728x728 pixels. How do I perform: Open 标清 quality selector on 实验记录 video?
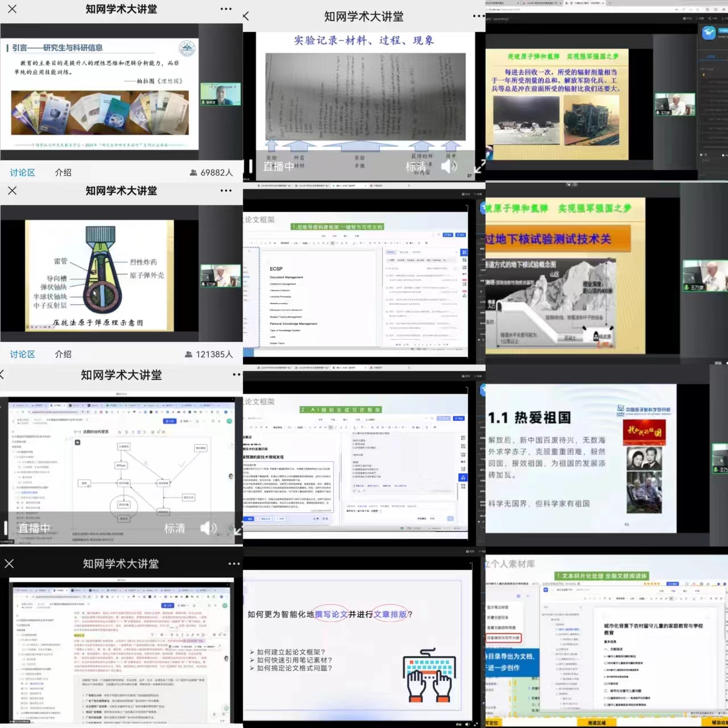[415, 167]
